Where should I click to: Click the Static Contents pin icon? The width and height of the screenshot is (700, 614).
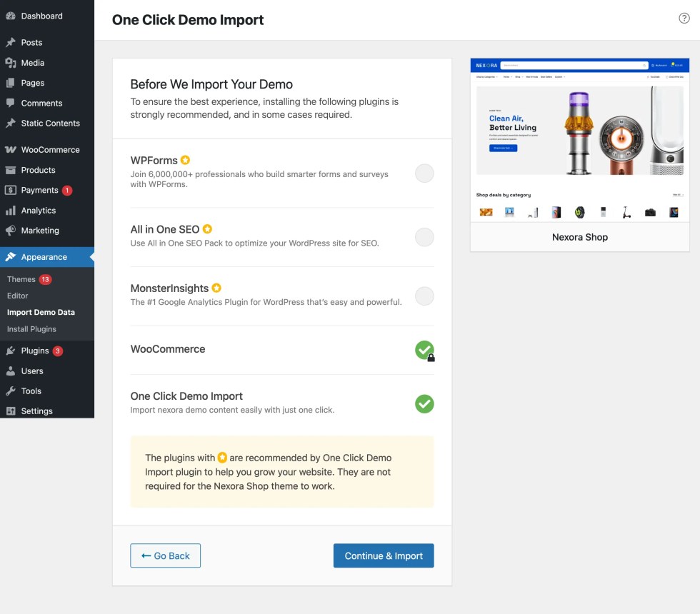coord(11,123)
